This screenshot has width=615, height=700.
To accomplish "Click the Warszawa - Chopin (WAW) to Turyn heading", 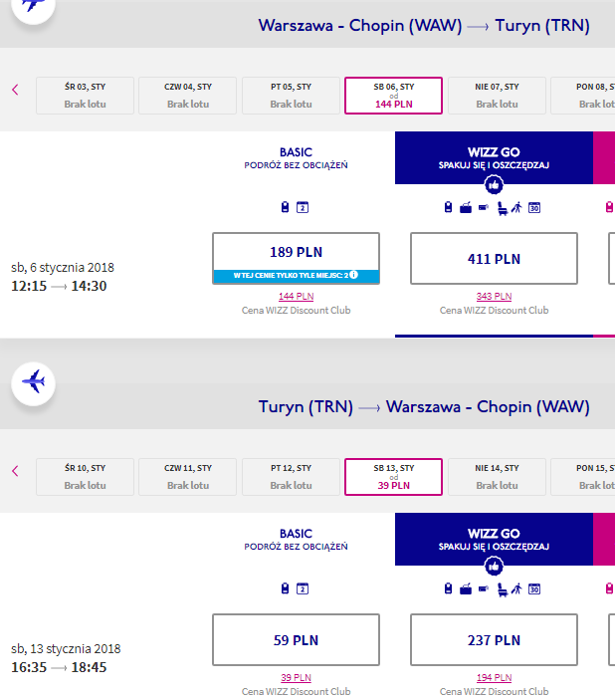I will point(424,26).
